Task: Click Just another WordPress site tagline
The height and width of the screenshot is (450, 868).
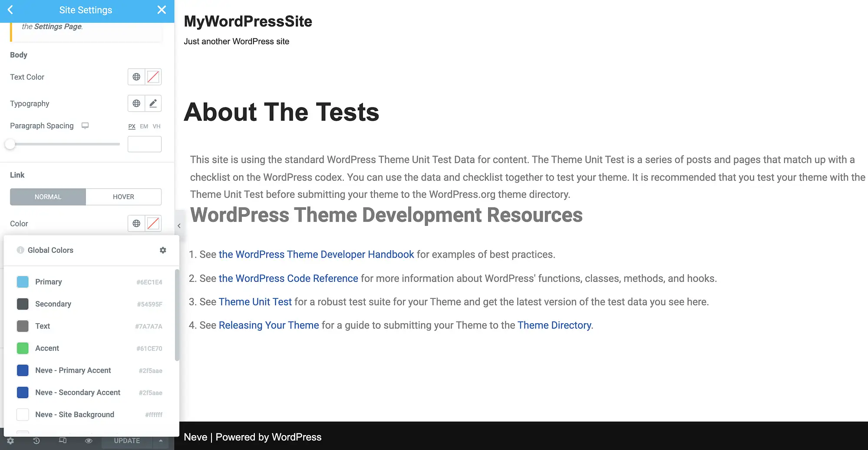Action: pyautogui.click(x=236, y=41)
